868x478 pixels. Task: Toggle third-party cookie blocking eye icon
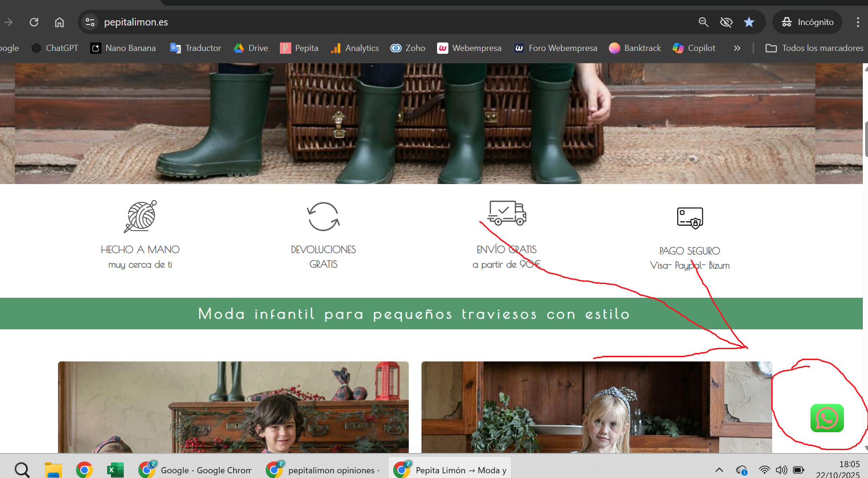click(726, 22)
